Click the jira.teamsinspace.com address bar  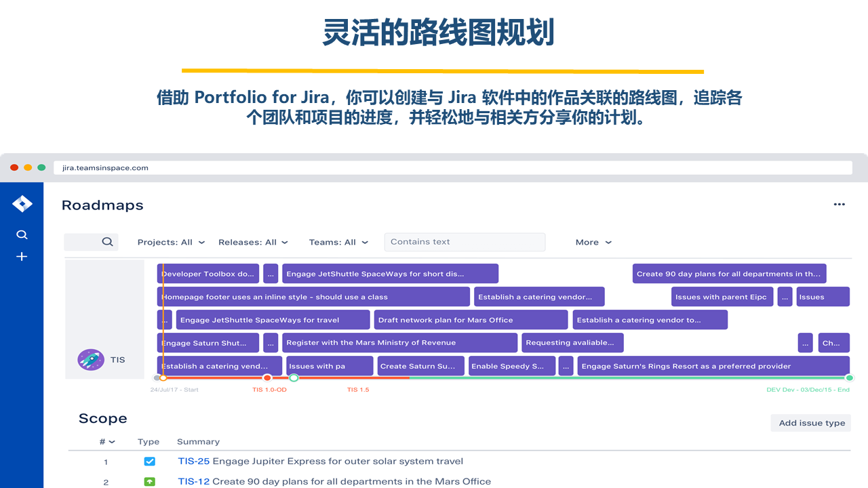(x=453, y=167)
